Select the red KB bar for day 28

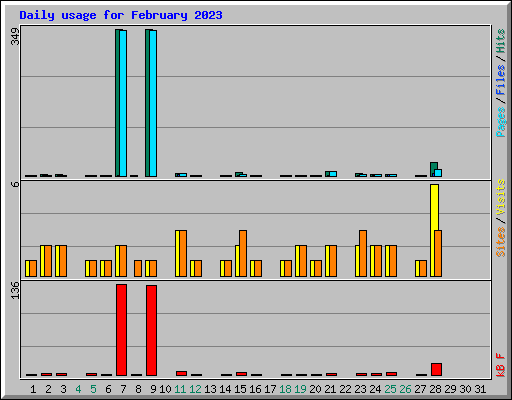click(x=436, y=369)
